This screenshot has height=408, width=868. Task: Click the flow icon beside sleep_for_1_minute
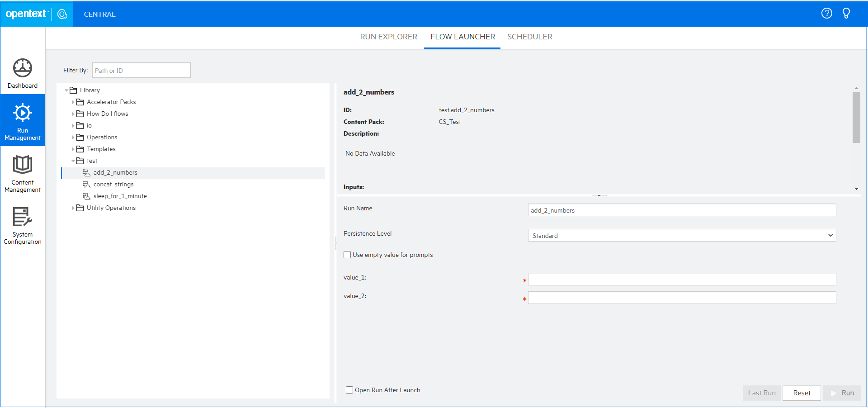(86, 196)
